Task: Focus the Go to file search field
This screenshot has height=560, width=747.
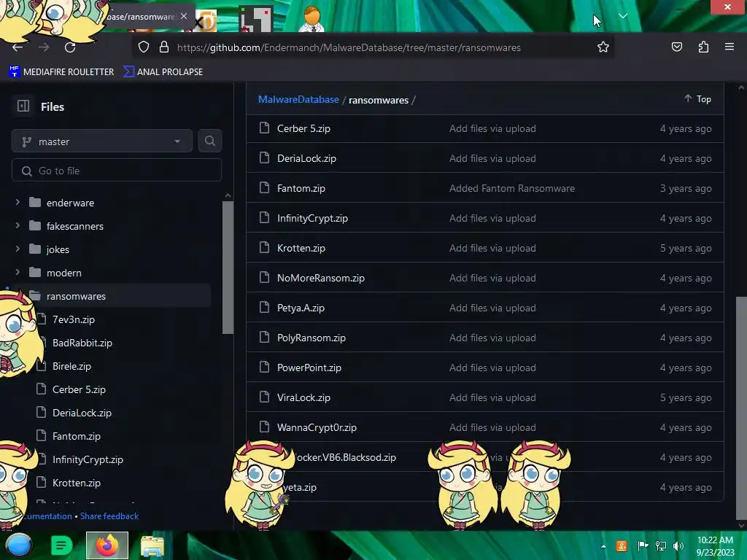Action: 116,171
